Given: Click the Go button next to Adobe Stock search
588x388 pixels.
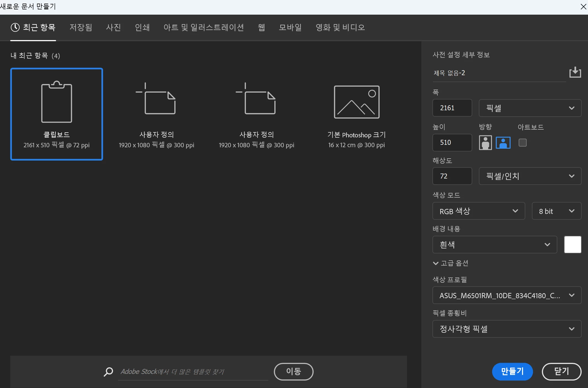Looking at the screenshot, I should click(293, 371).
